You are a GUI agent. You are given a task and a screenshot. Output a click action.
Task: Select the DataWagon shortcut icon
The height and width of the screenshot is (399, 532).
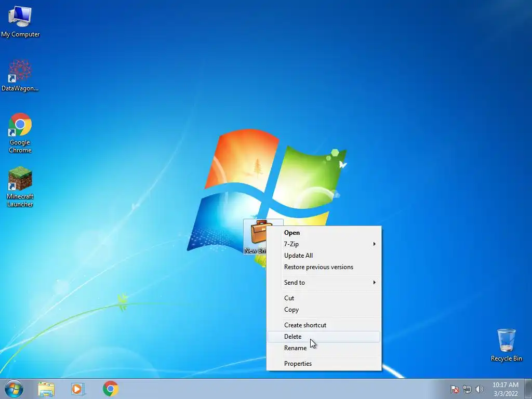pyautogui.click(x=20, y=75)
